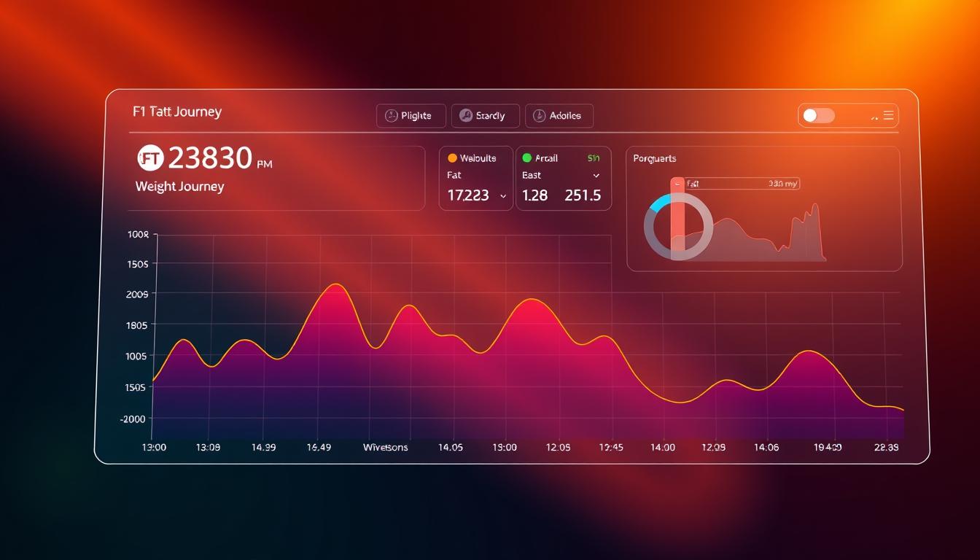
Task: Open the East dropdown on the Artail card
Action: (595, 175)
